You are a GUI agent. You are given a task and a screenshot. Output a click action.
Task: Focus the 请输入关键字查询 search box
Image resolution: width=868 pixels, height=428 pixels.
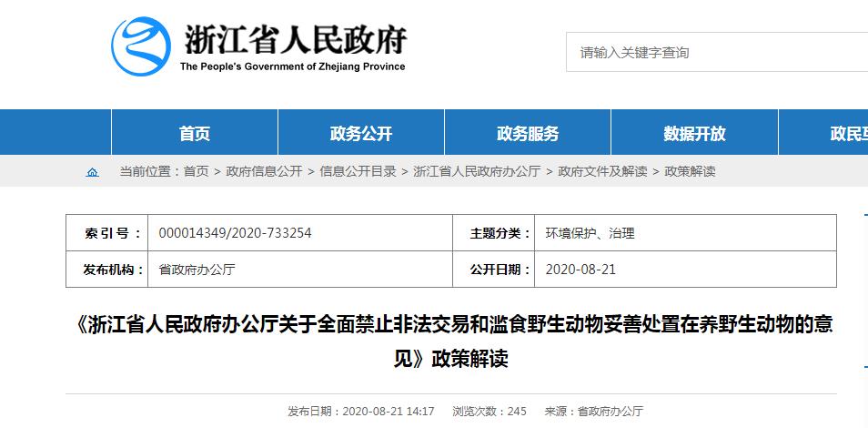(x=710, y=53)
